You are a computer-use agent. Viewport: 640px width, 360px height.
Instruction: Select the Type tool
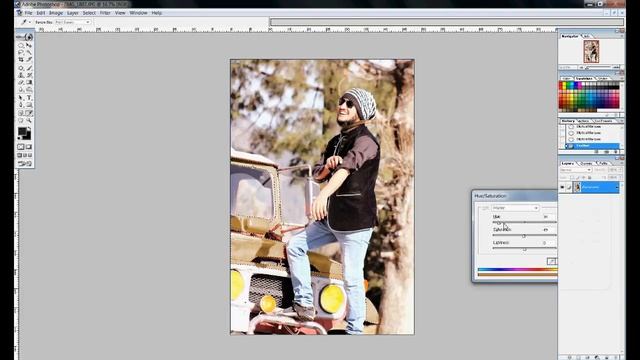tap(29, 98)
